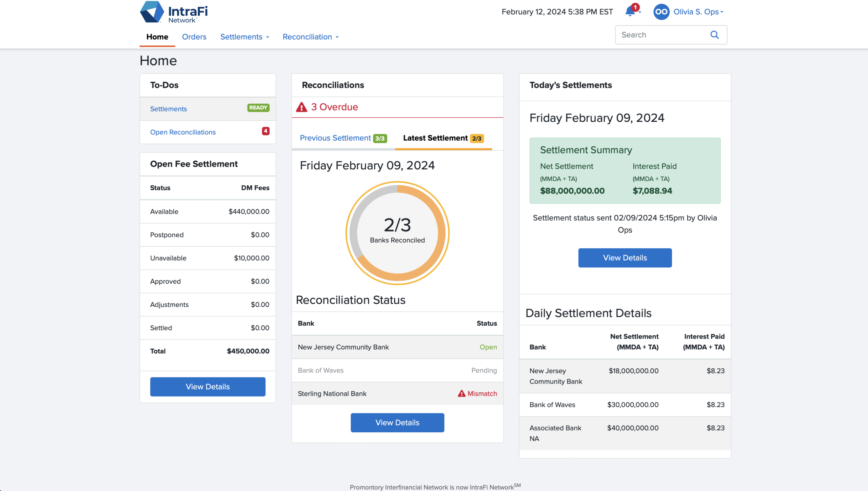Select the Latest Settlement tab

[x=443, y=138]
